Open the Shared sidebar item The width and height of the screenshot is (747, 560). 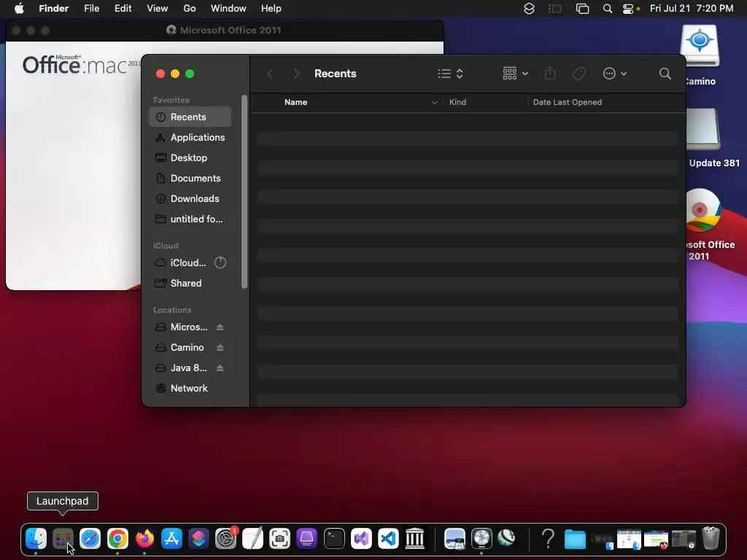[190, 284]
